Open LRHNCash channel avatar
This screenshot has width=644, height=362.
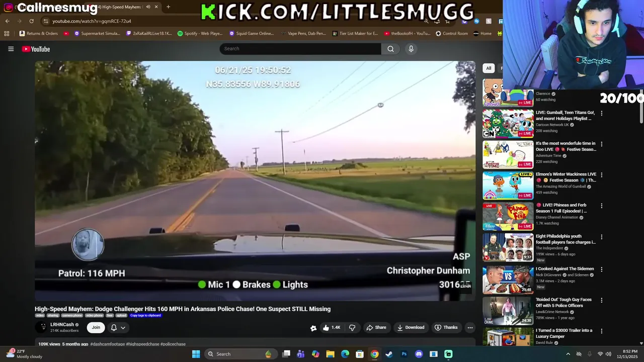point(42,327)
